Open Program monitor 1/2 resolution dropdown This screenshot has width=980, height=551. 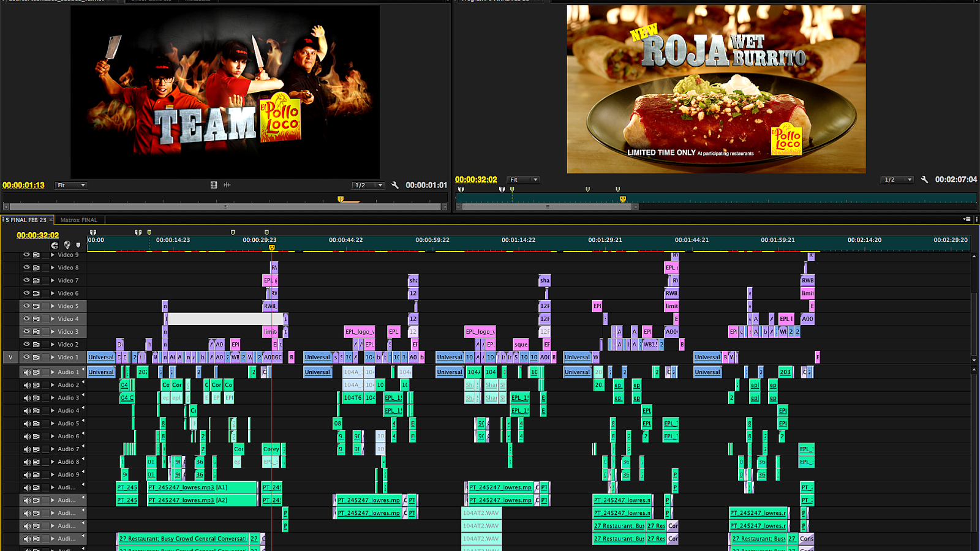click(898, 179)
